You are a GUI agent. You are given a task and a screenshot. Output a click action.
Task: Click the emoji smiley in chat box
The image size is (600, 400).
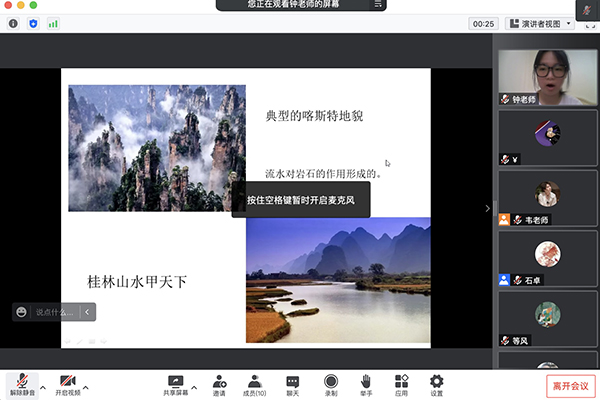coord(21,312)
